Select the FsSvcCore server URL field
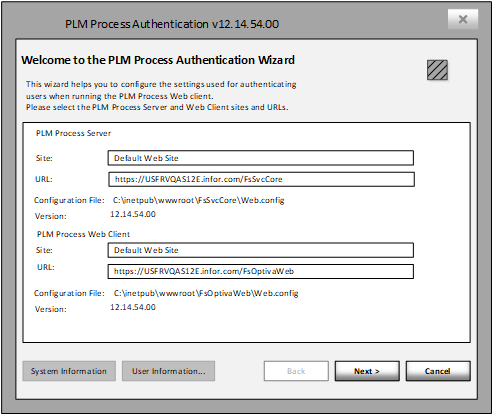The width and height of the screenshot is (493, 415). tap(261, 179)
